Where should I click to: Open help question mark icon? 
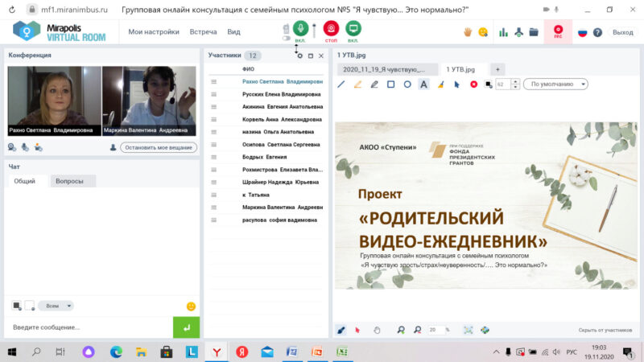597,32
